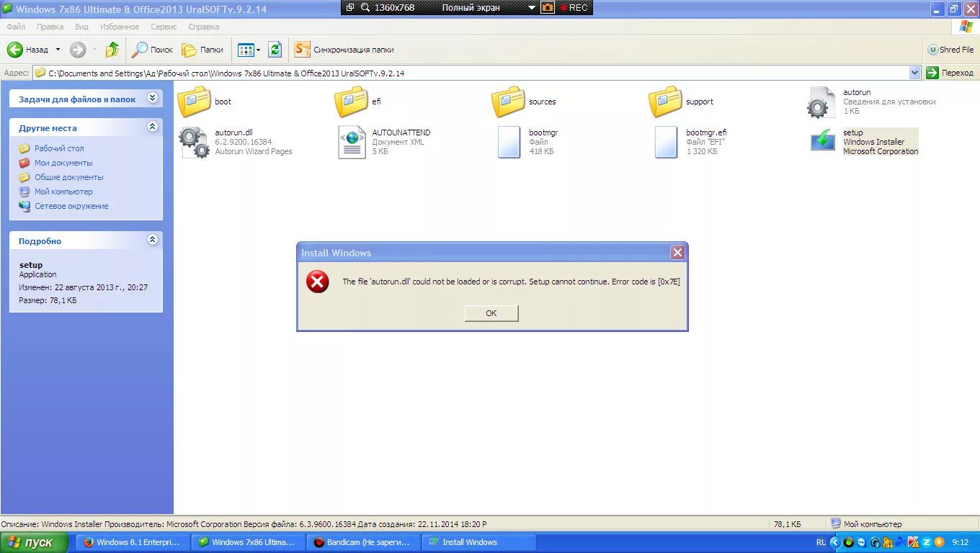The width and height of the screenshot is (980, 553).
Task: Click the orange up-arrow tray icon
Action: point(939,542)
